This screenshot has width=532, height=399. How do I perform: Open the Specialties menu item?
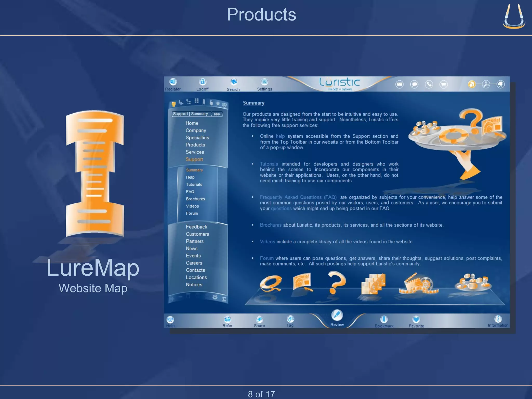(197, 138)
